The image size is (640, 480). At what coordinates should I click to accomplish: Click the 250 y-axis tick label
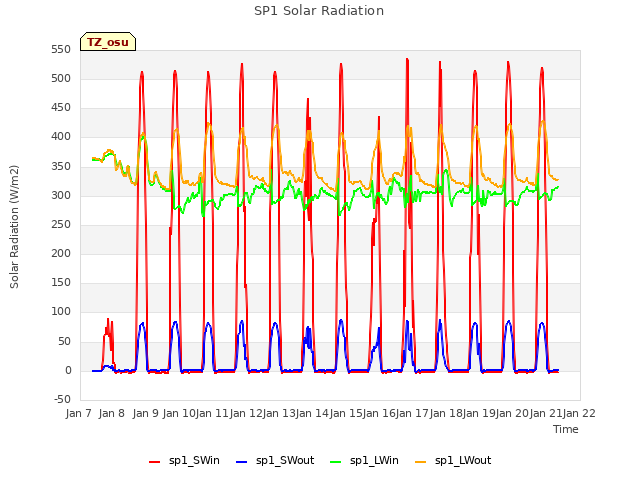click(x=61, y=224)
